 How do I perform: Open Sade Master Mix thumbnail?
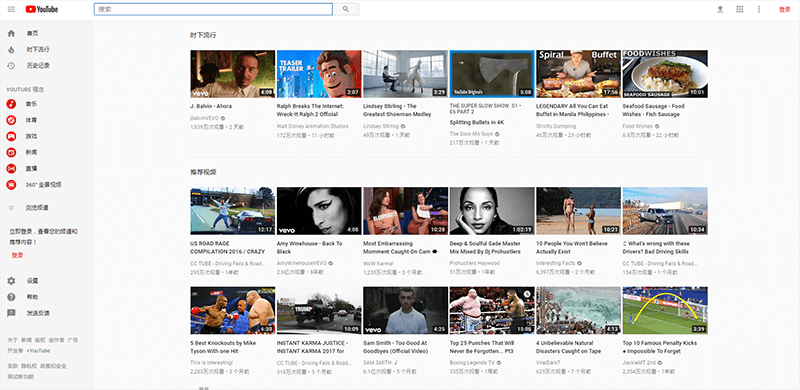pyautogui.click(x=492, y=211)
